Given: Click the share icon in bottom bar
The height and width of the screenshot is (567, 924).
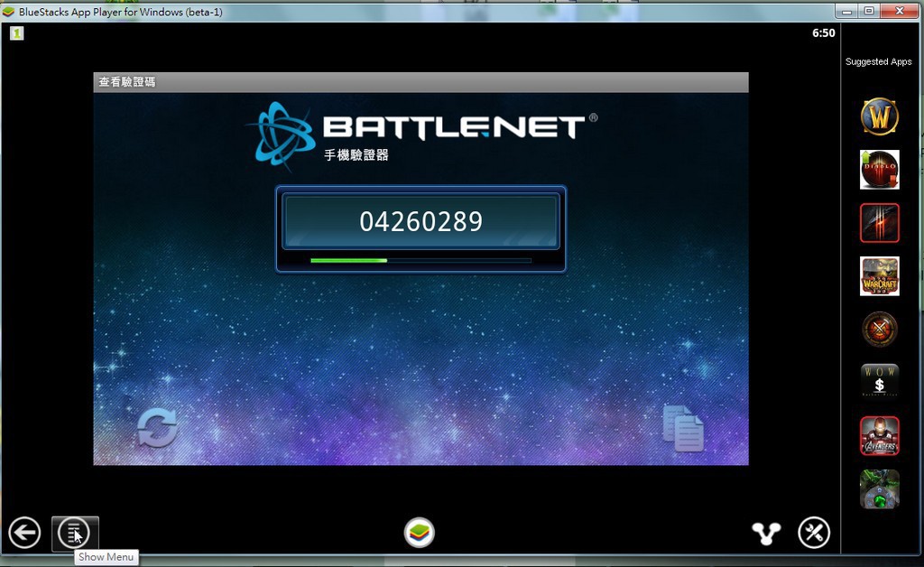Looking at the screenshot, I should coord(766,534).
